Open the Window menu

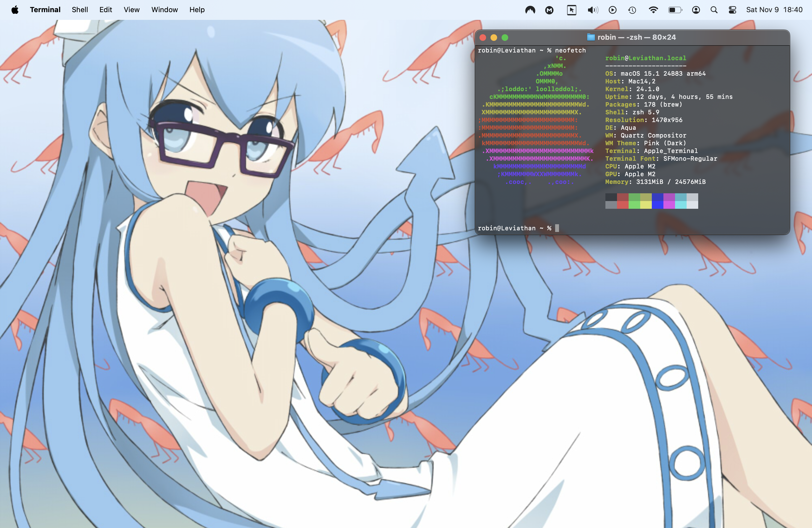pos(164,10)
